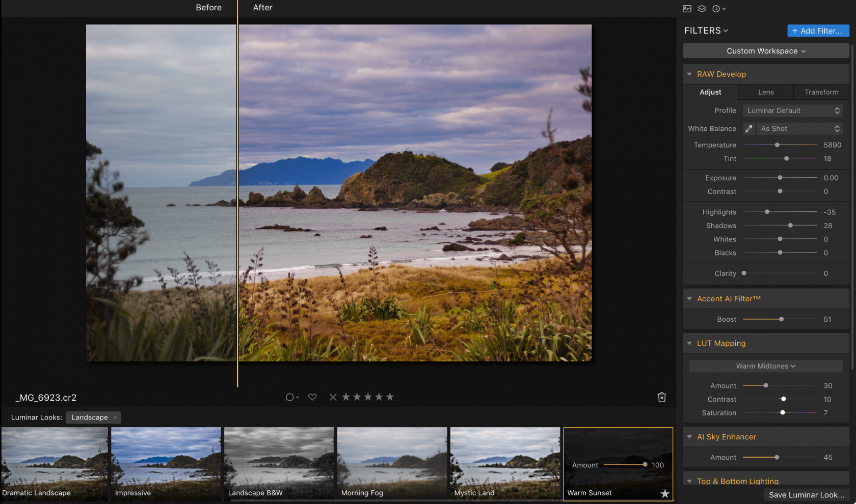
Task: Move photo to trash icon
Action: (662, 397)
